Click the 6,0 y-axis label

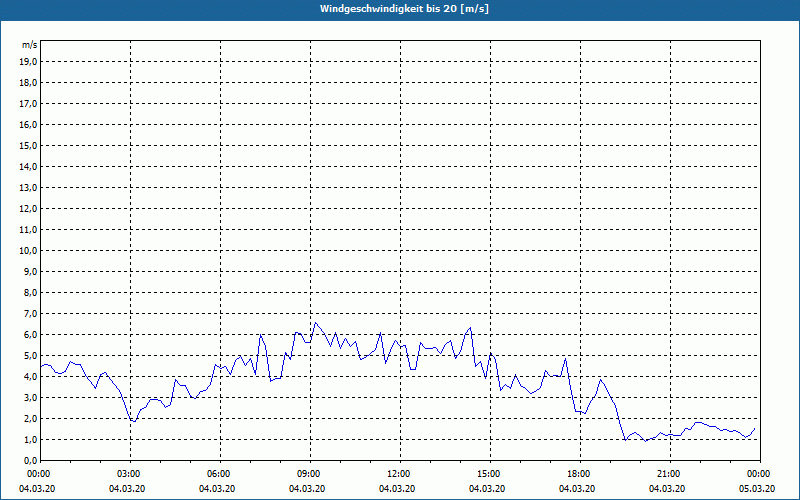coord(30,334)
